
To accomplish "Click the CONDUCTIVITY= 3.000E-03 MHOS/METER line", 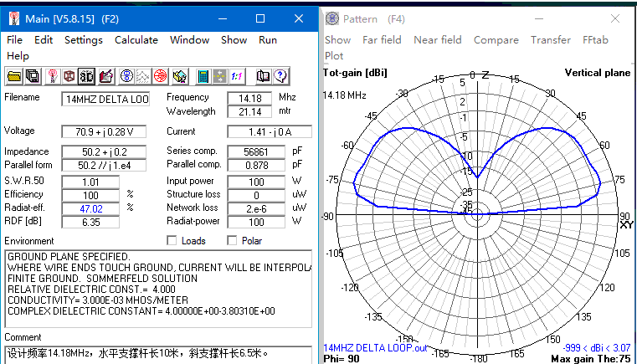I will click(x=98, y=300).
